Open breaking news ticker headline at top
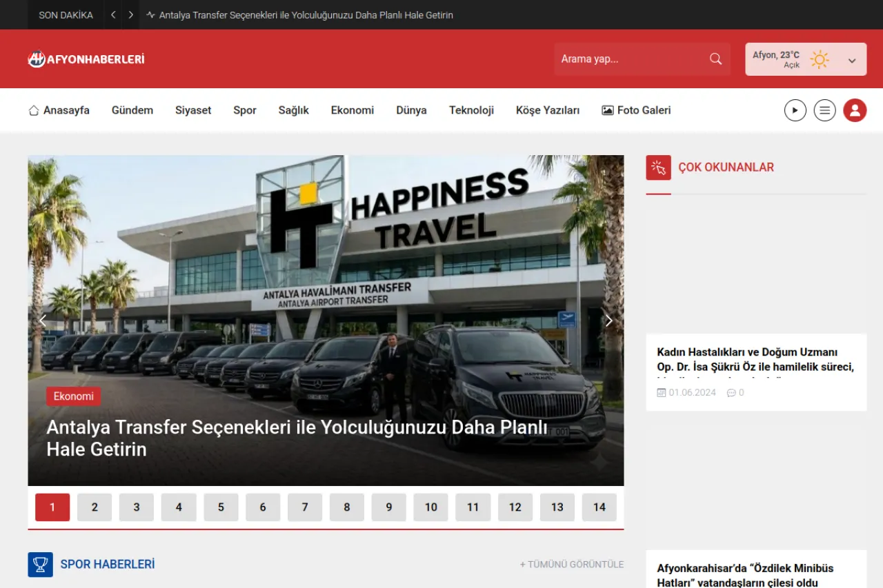 [x=306, y=15]
